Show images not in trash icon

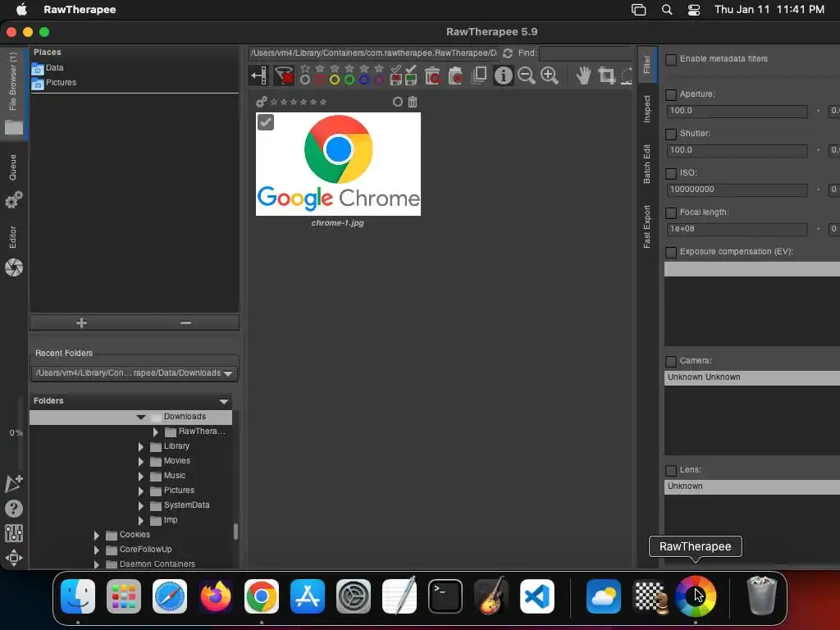click(x=454, y=75)
